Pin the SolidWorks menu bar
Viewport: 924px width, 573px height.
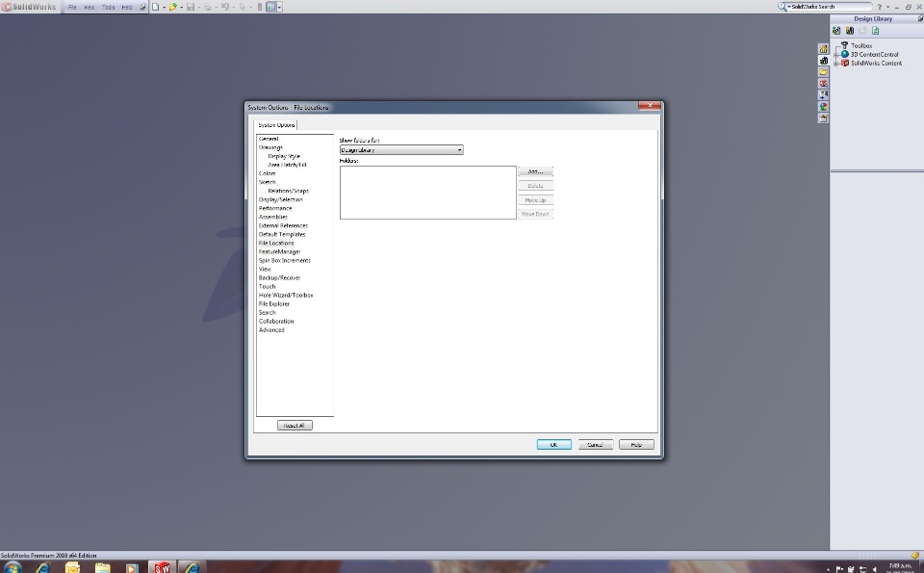pos(142,7)
